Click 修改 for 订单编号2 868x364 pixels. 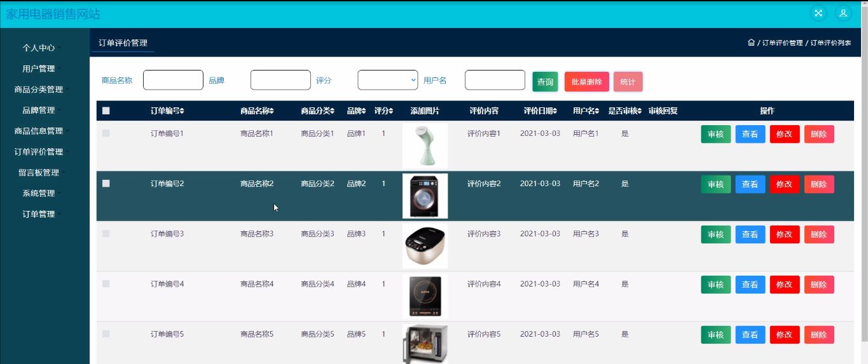(785, 184)
